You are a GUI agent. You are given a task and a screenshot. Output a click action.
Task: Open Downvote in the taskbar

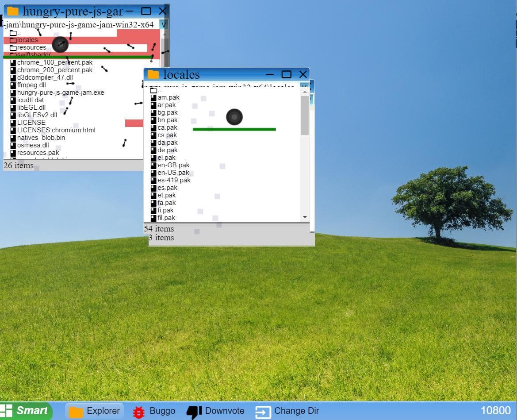click(x=216, y=411)
